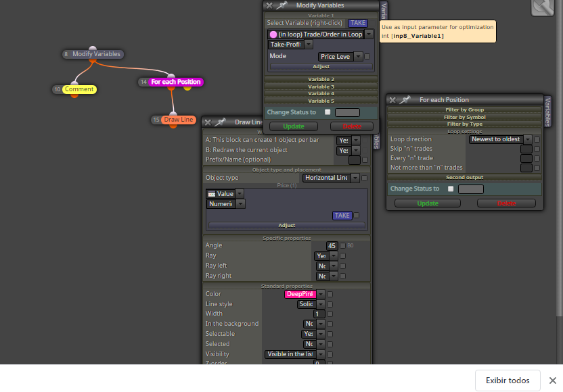This screenshot has height=392, width=563.
Task: Click Adjust button in Draw Line price section
Action: pyautogui.click(x=286, y=225)
